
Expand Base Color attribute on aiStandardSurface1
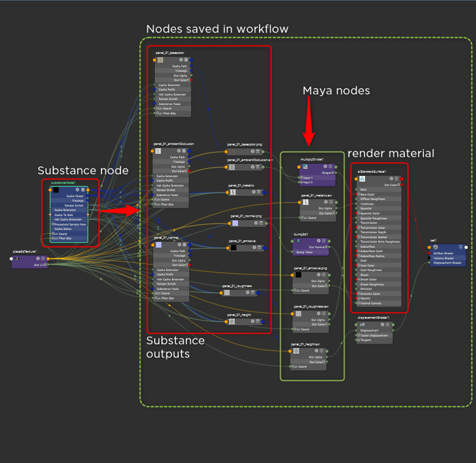pyautogui.click(x=359, y=194)
